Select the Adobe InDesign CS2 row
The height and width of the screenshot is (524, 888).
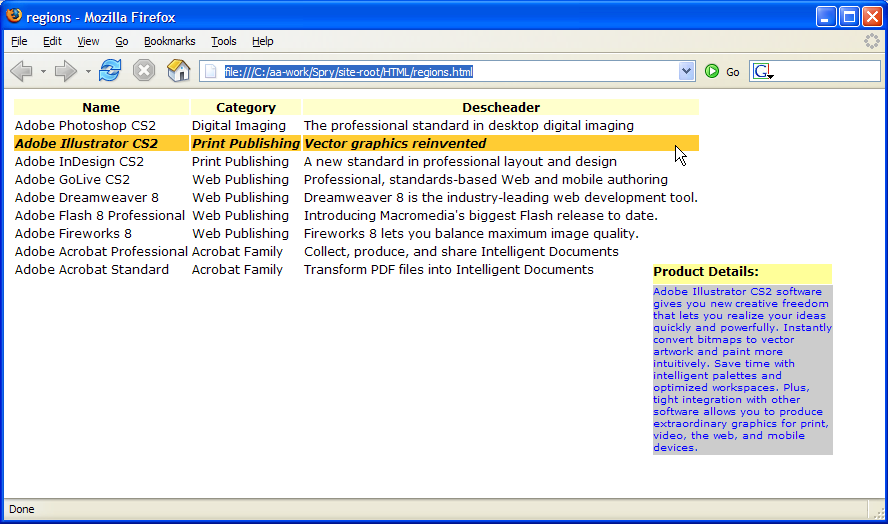coord(356,161)
